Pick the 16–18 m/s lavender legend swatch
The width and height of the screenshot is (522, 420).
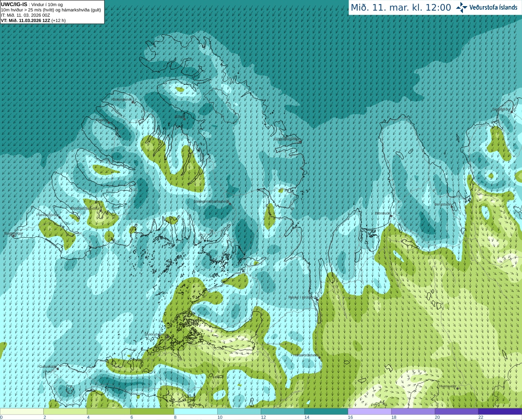pyautogui.click(x=369, y=411)
